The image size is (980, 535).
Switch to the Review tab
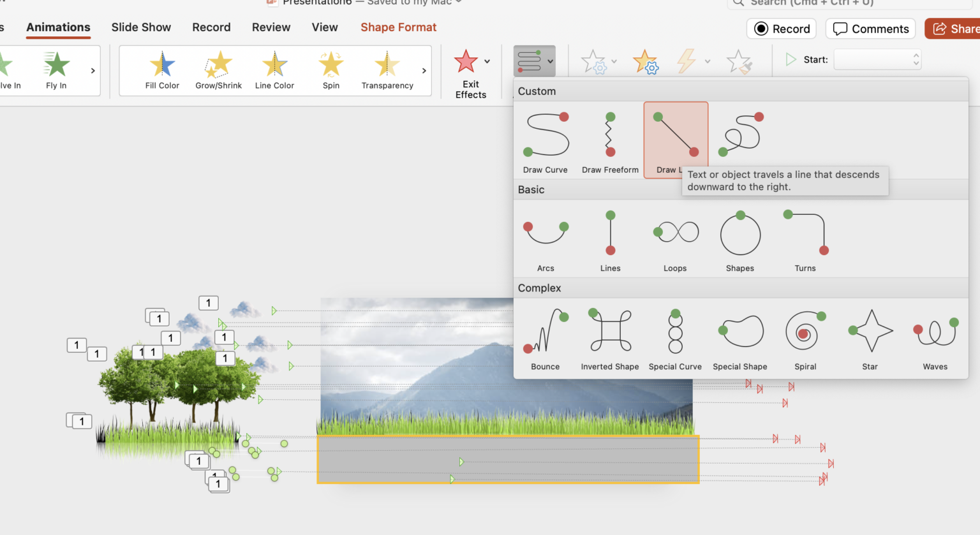(271, 27)
